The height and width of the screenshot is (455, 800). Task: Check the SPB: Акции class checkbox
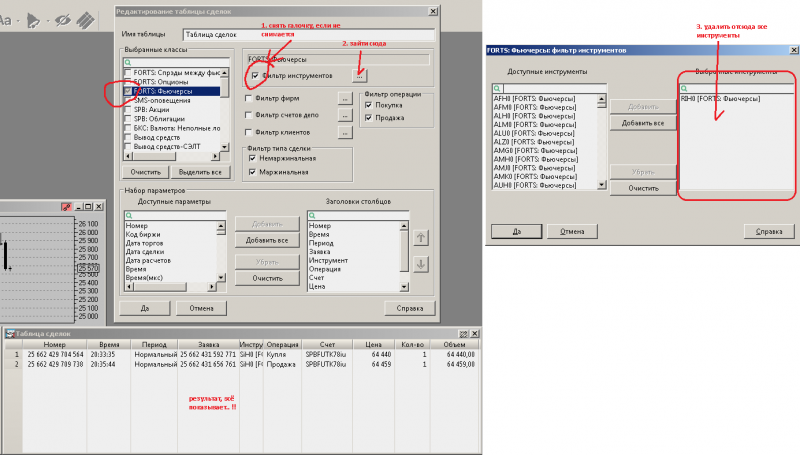tap(128, 110)
